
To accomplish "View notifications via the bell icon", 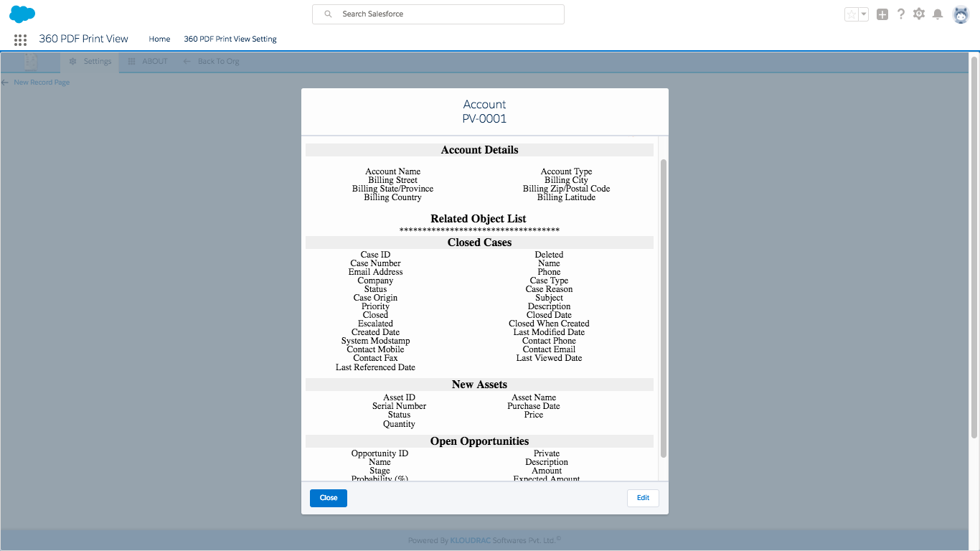I will pos(938,14).
